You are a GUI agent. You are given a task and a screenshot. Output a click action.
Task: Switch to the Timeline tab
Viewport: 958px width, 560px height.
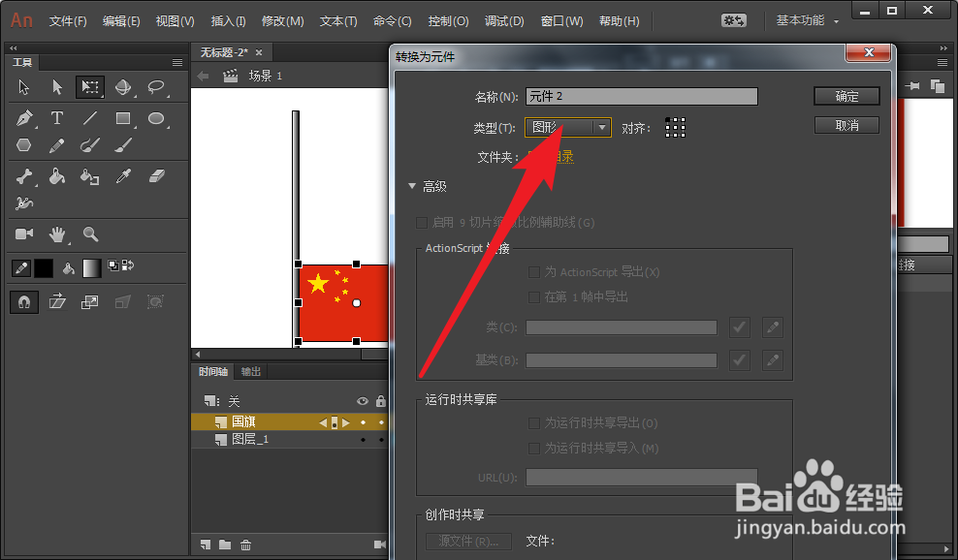[x=213, y=371]
